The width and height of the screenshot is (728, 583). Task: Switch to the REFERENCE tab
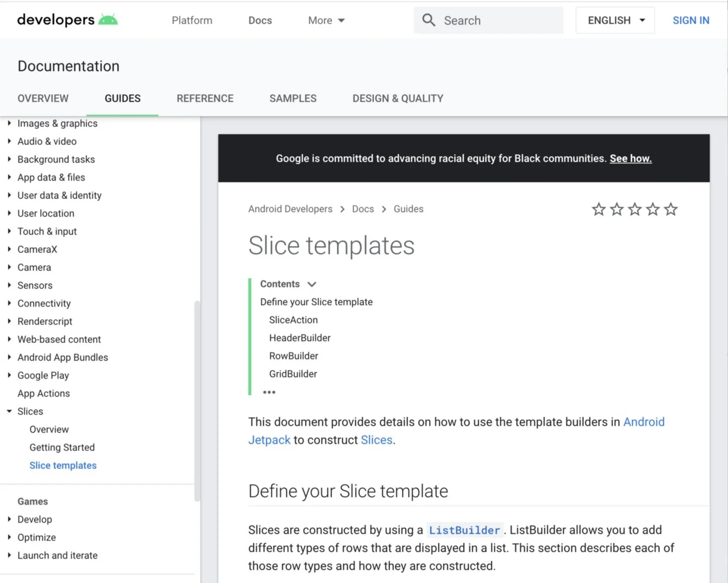[x=205, y=99]
